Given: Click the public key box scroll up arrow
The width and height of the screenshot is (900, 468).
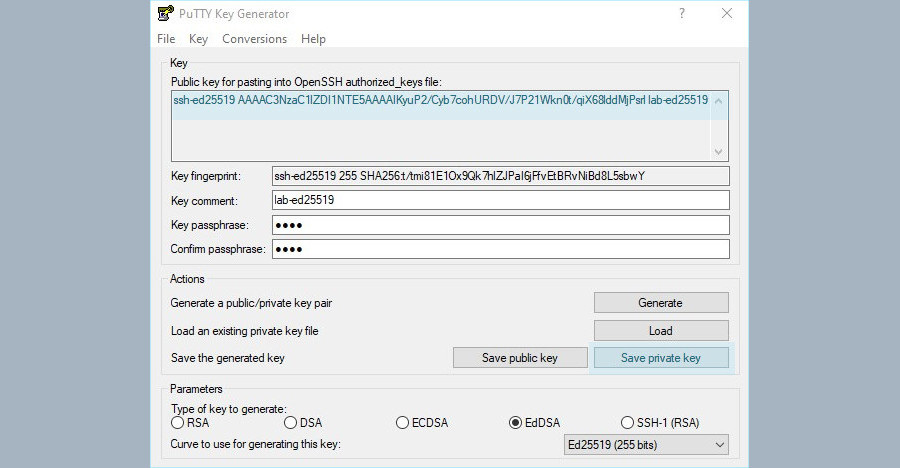Looking at the screenshot, I should click(719, 101).
